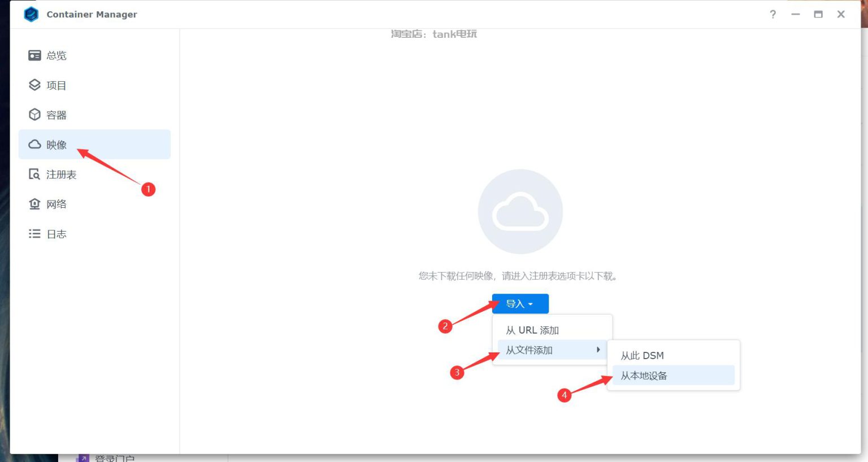This screenshot has height=462, width=868.
Task: Open the 容器 container cube icon
Action: click(34, 115)
